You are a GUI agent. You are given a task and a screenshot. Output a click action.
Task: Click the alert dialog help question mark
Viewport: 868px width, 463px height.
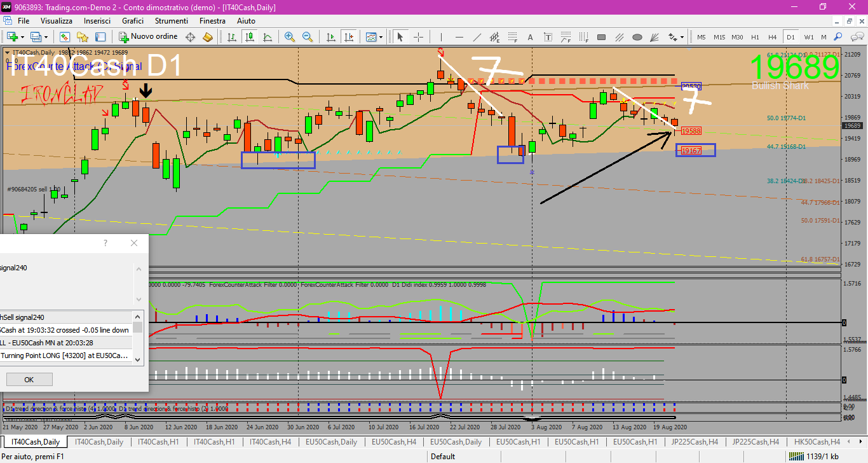tap(105, 243)
